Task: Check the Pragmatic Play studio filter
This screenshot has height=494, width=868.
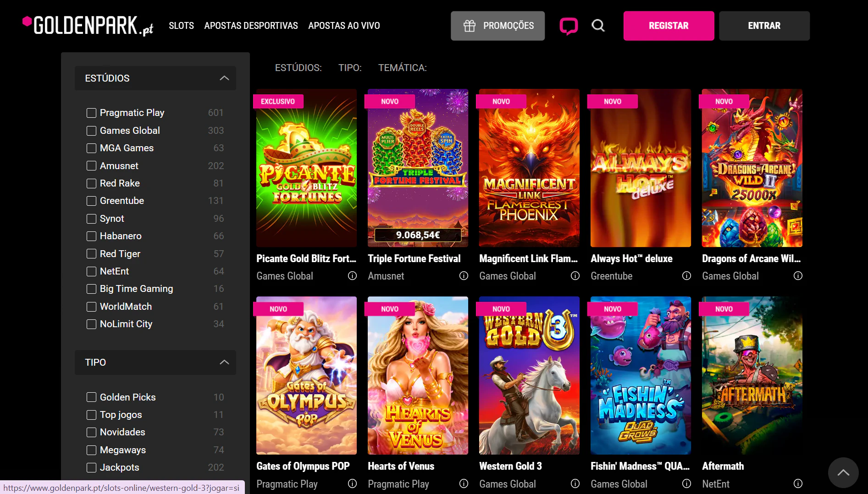Action: (91, 113)
